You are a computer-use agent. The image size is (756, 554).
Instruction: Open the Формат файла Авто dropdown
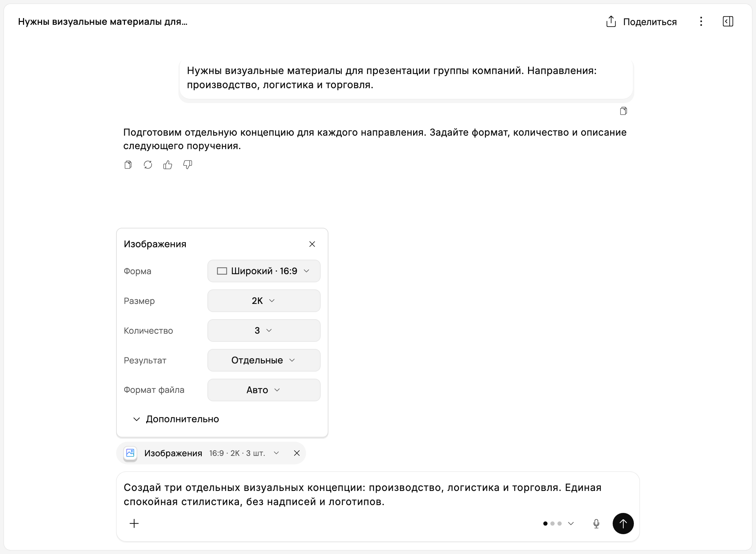pos(264,390)
